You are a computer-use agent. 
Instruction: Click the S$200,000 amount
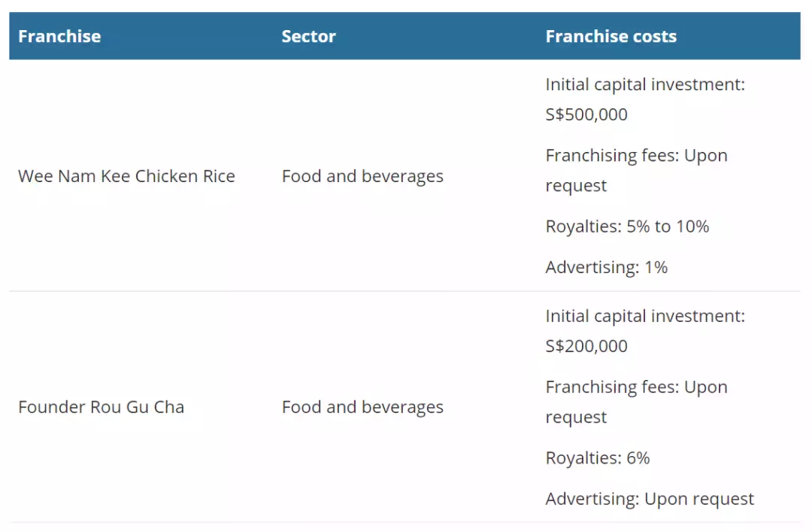tap(586, 346)
